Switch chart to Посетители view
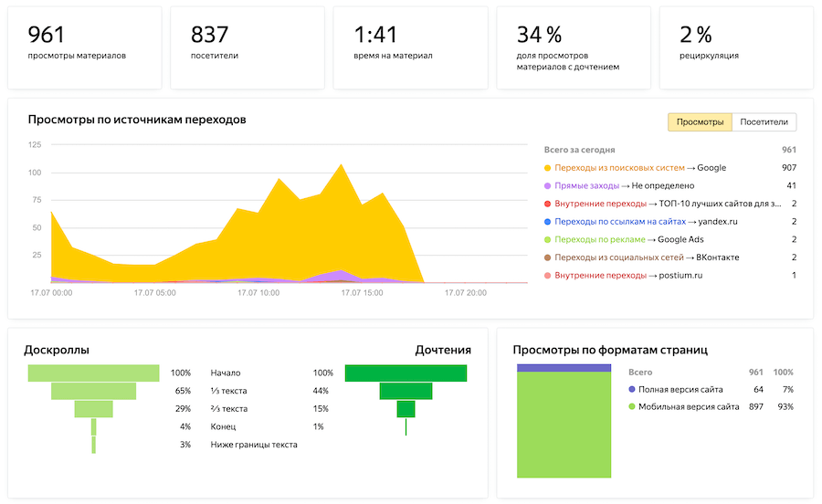The height and width of the screenshot is (504, 822). [764, 122]
